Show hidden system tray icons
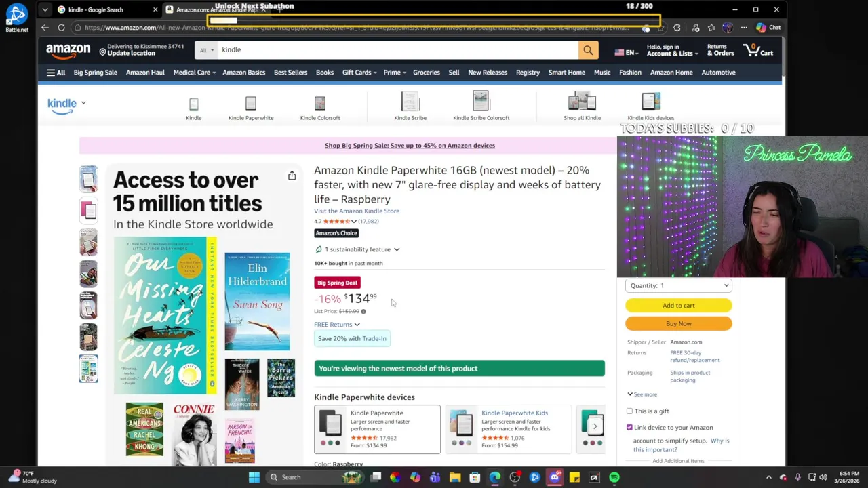Viewport: 868px width, 488px height. 768,477
